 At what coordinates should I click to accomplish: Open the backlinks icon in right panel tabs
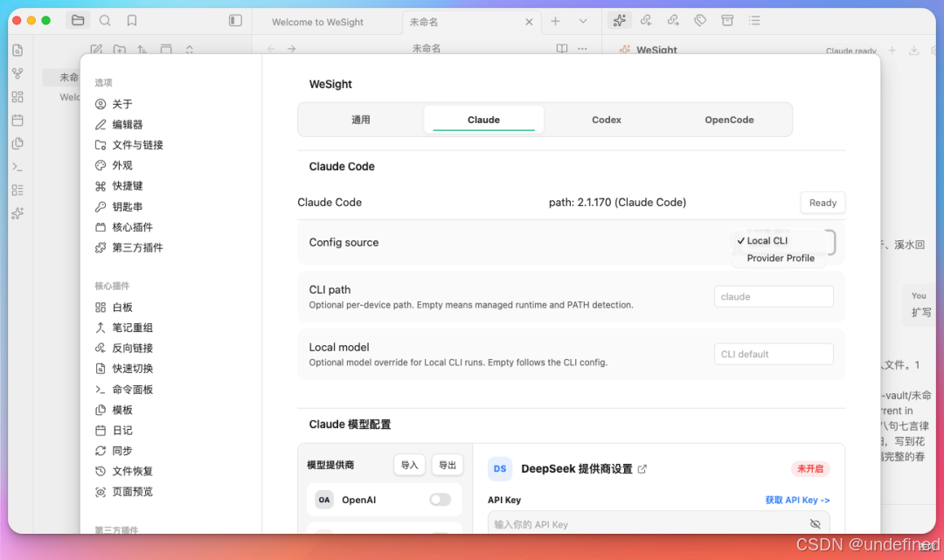coord(646,20)
